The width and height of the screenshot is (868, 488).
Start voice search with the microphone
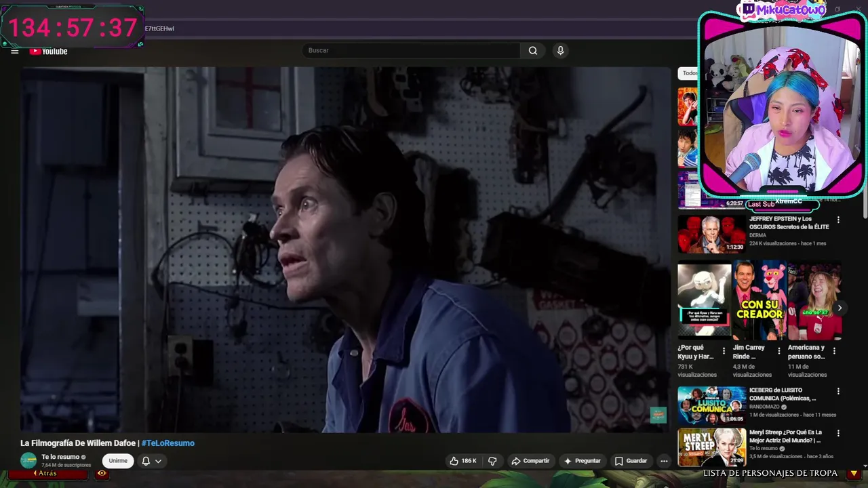560,50
